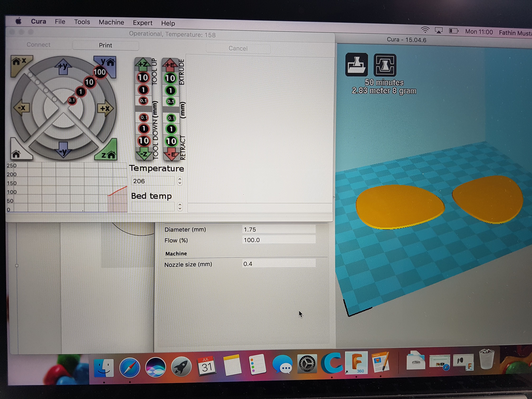Select 1 step on XY jog
Image resolution: width=532 pixels, height=399 pixels.
click(x=81, y=91)
